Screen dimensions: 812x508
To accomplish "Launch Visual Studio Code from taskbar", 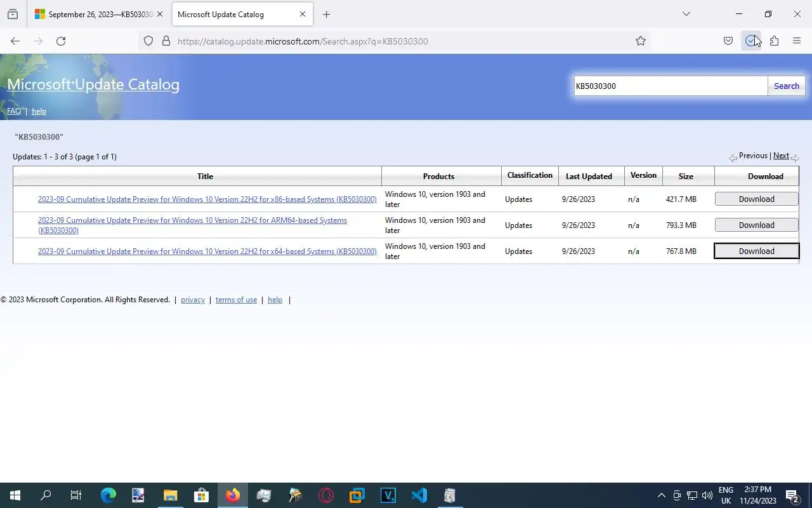I will (419, 495).
